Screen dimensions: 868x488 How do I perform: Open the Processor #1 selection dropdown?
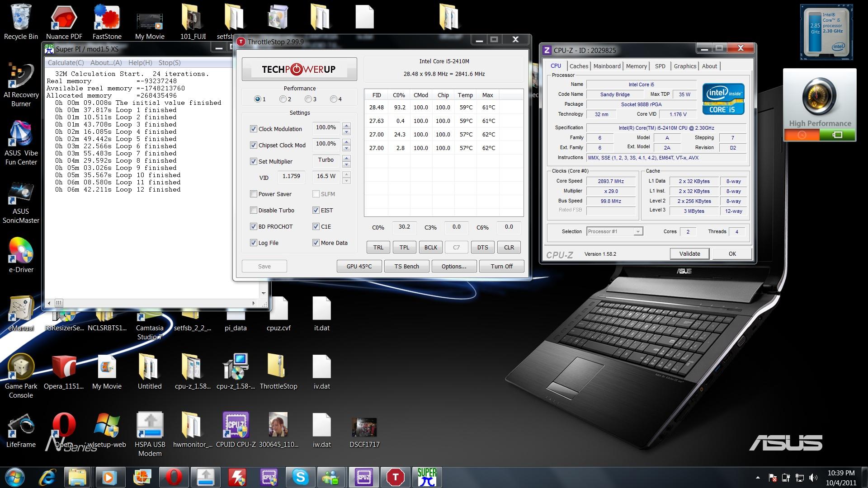(637, 231)
